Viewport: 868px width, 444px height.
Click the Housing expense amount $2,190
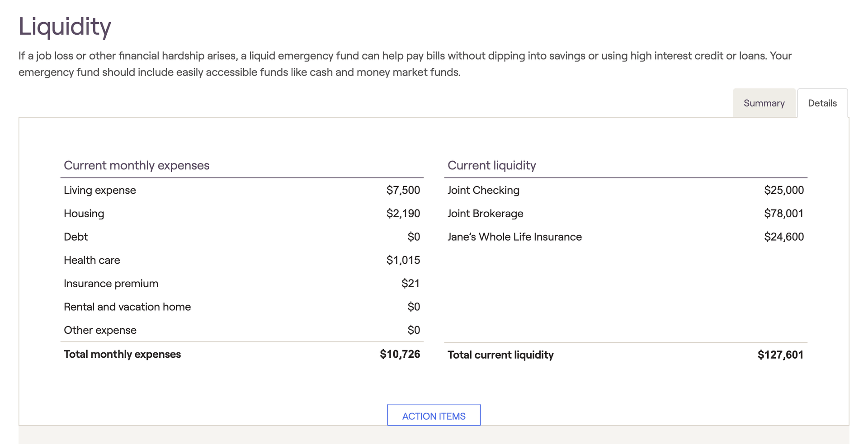pyautogui.click(x=403, y=214)
